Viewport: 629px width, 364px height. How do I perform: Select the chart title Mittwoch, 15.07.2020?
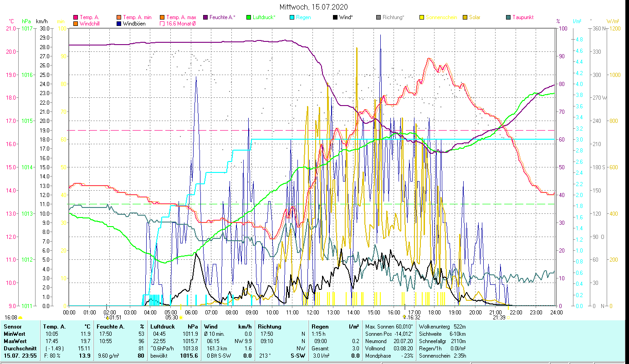click(x=314, y=7)
